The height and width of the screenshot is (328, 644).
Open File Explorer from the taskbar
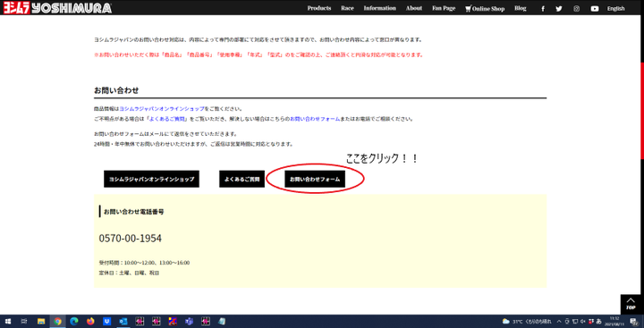41,321
